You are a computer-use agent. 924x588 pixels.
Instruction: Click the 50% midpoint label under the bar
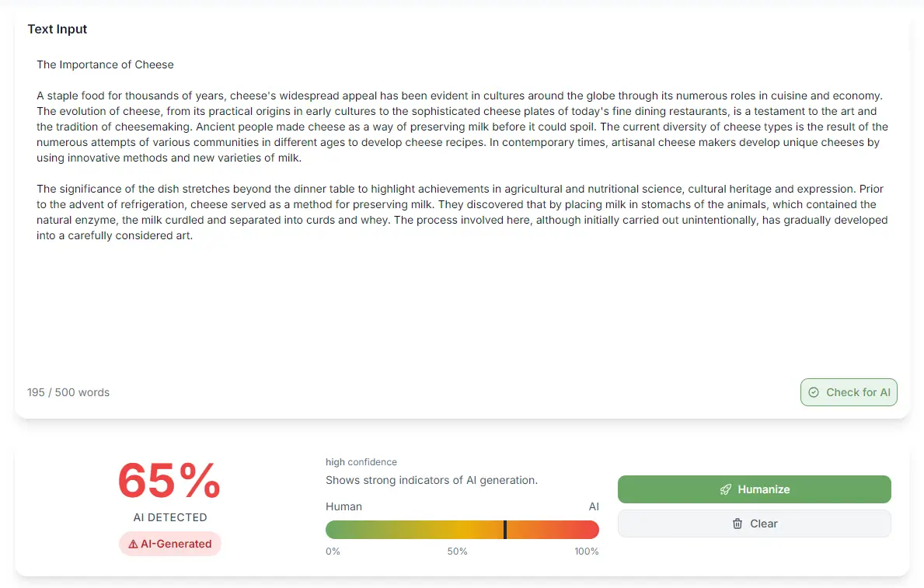coord(457,551)
